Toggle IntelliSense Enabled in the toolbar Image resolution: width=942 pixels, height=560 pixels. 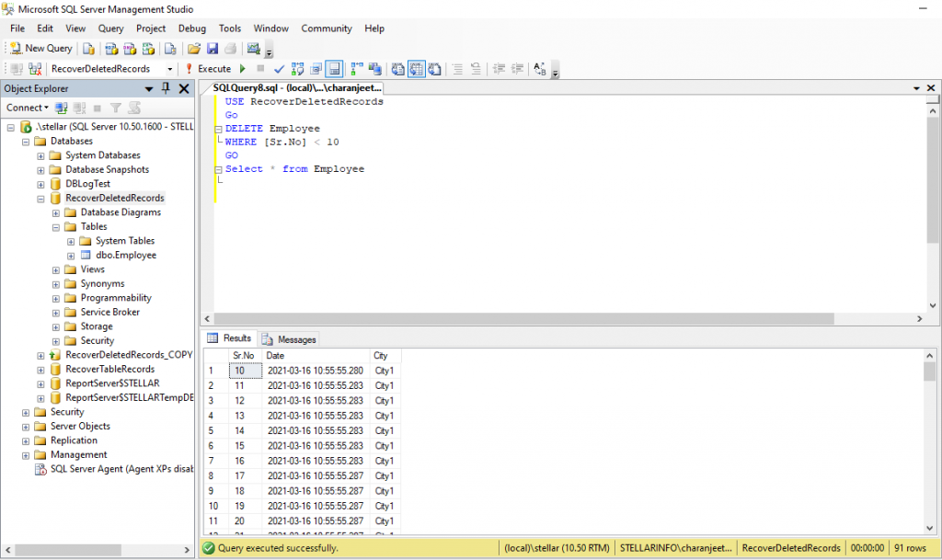click(334, 69)
